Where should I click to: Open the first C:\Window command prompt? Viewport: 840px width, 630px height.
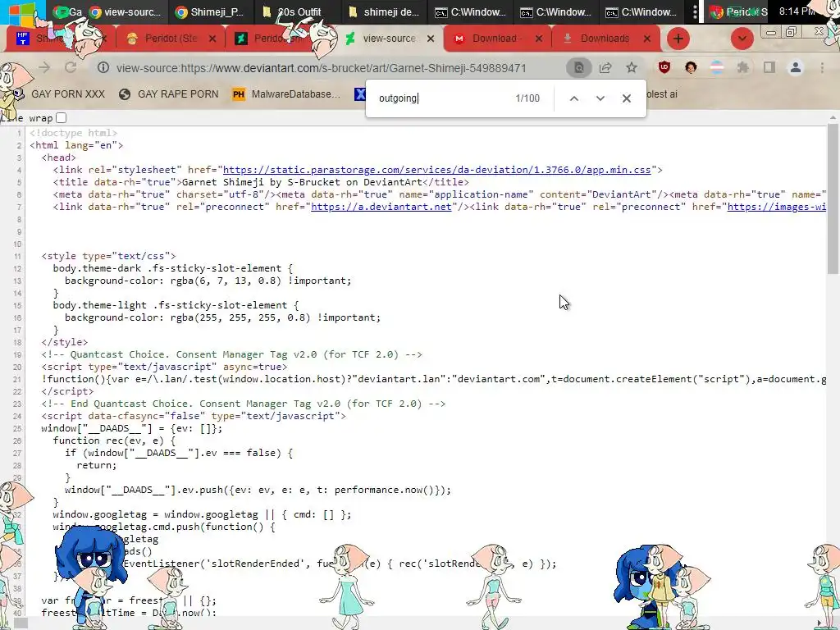click(468, 11)
